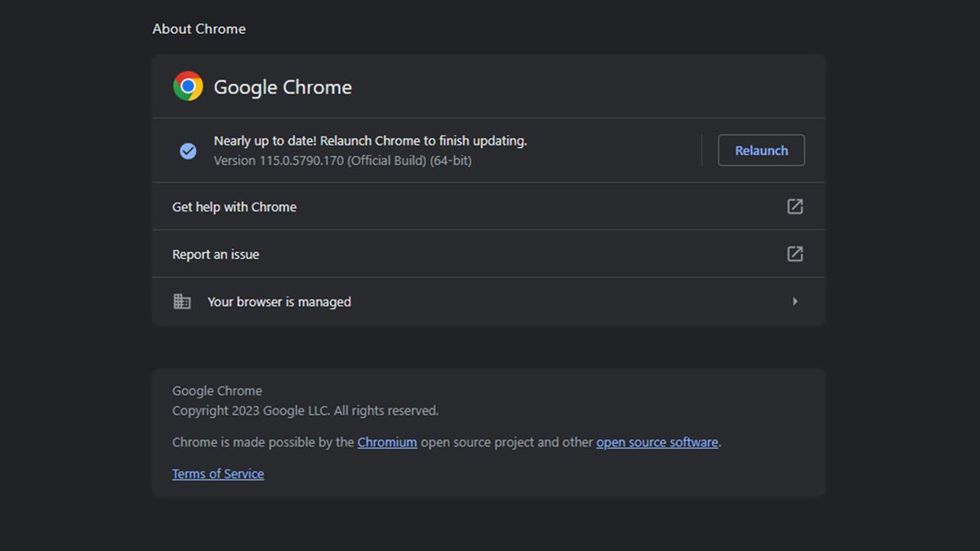Click the external link icon beside Get help with Chrome
Screen dimensions: 980x551
point(795,207)
